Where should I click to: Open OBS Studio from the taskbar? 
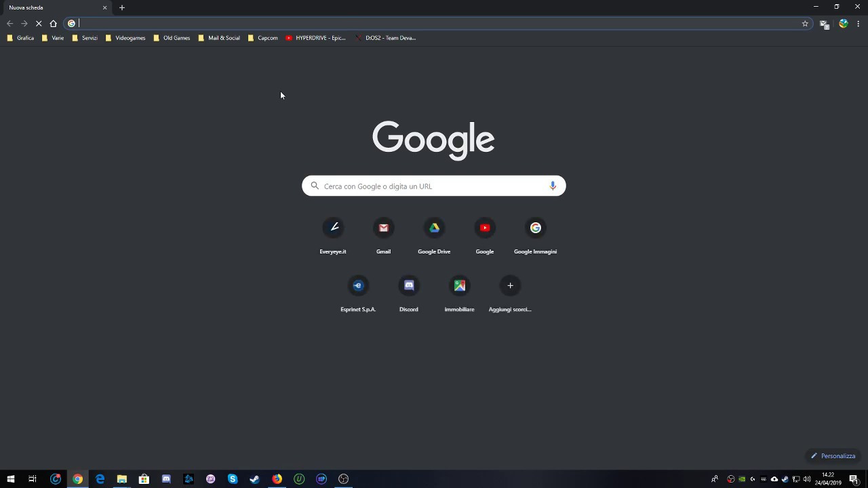coord(344,479)
